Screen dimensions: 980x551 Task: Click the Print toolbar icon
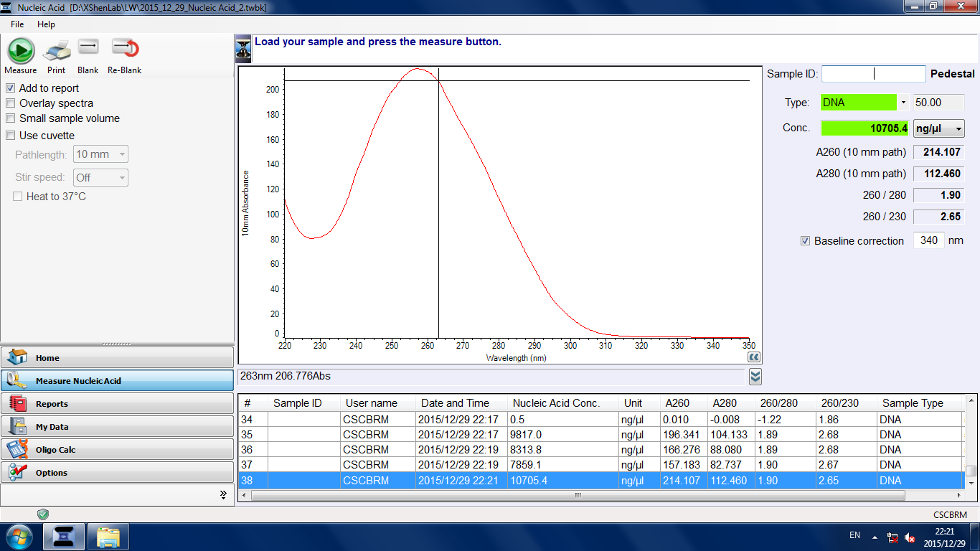click(57, 52)
